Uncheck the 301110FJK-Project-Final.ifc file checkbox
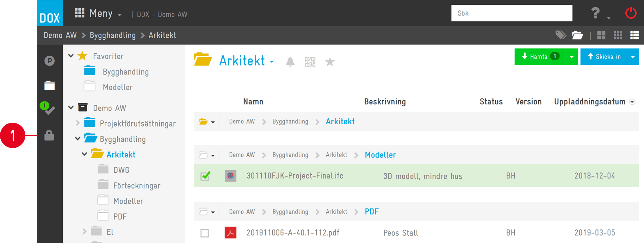The height and width of the screenshot is (243, 644). pos(205,176)
